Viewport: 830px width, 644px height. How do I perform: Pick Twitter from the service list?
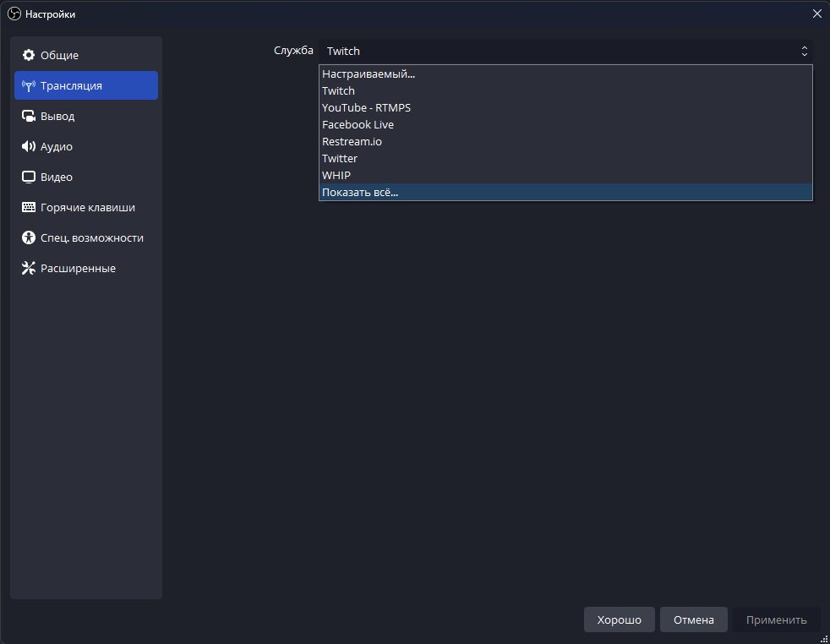coord(565,159)
